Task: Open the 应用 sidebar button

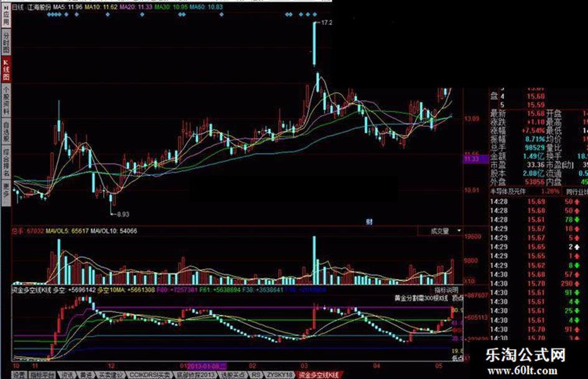Action: (6, 17)
